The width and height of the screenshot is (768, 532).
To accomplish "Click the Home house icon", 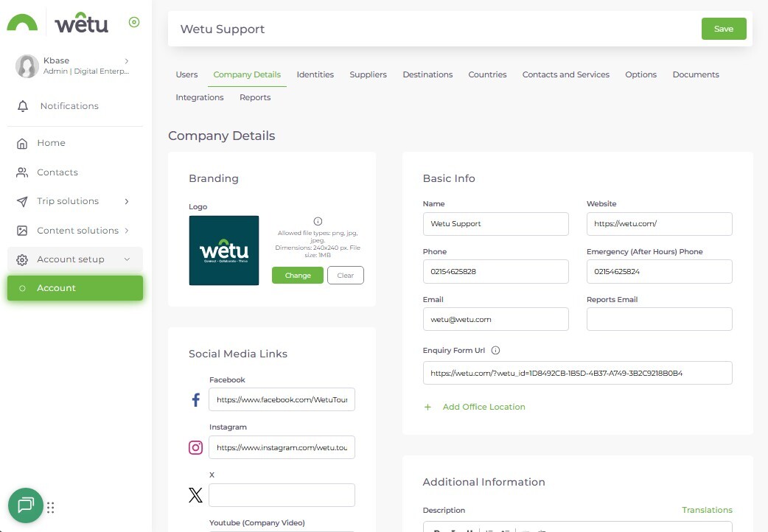I will [22, 143].
